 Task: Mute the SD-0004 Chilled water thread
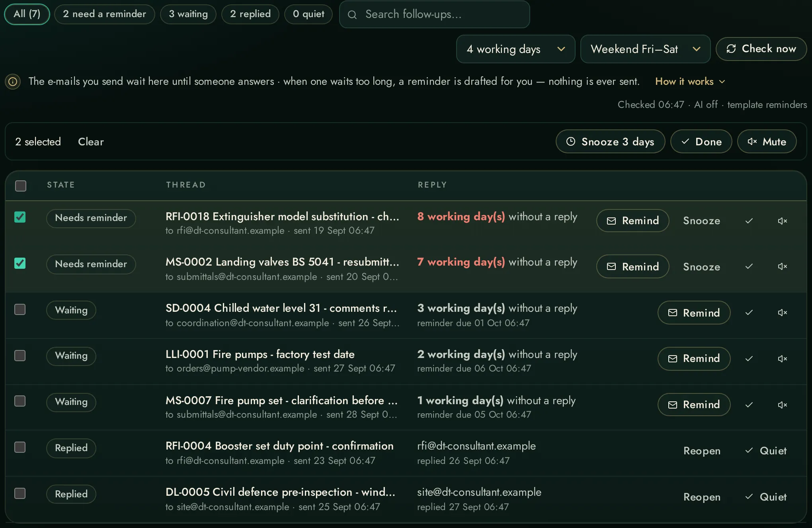click(x=782, y=313)
